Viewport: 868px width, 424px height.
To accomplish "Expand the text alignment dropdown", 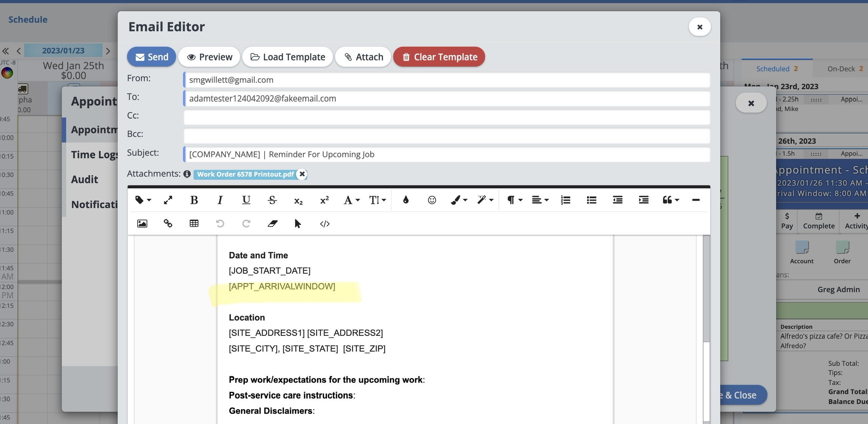I will point(540,200).
